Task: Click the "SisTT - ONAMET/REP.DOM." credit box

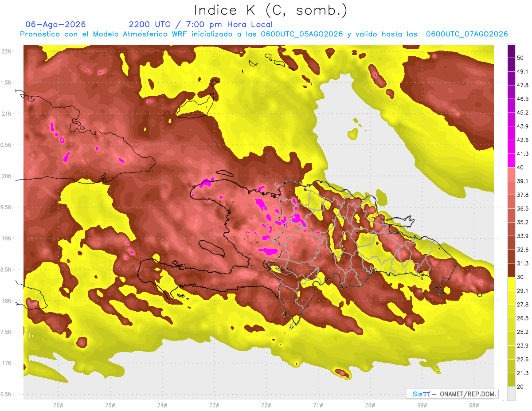Action: click(452, 394)
